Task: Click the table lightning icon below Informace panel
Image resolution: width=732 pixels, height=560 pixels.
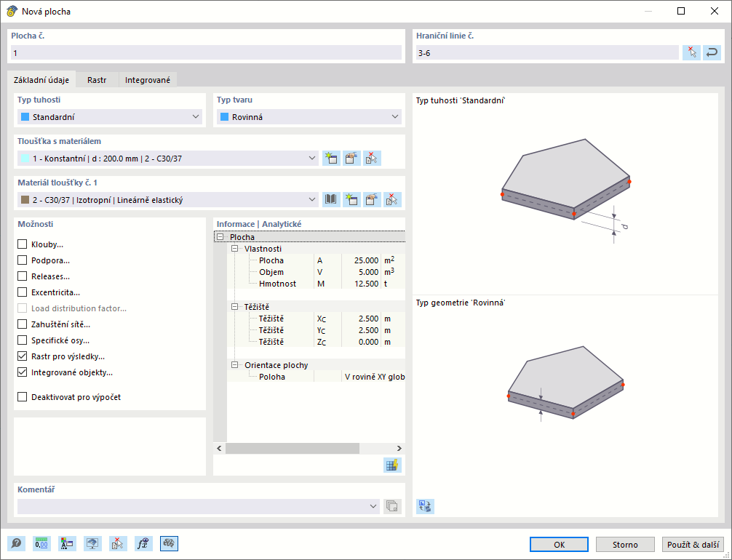Action: pyautogui.click(x=393, y=465)
